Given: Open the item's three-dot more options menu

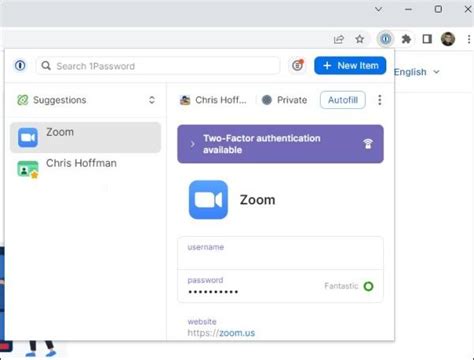Looking at the screenshot, I should [379, 100].
